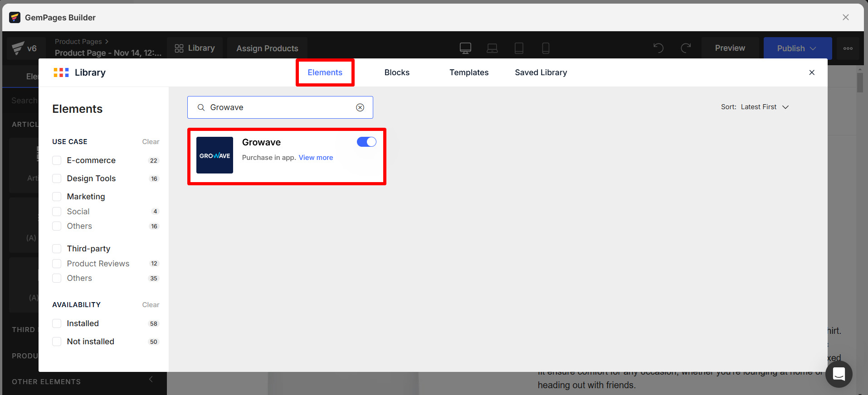Switch to mobile device view icon
The width and height of the screenshot is (868, 395).
[546, 48]
